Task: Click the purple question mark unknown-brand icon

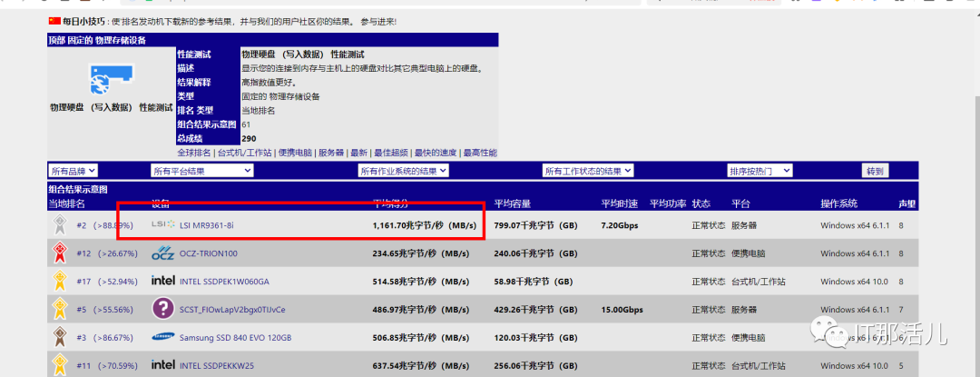Action: (x=163, y=309)
